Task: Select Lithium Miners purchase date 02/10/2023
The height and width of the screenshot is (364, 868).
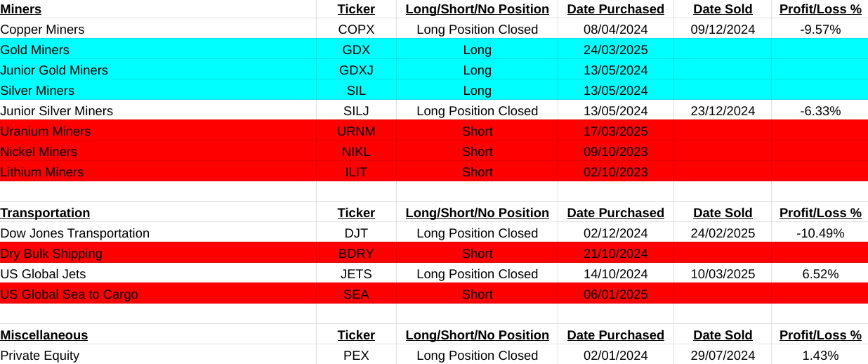Action: (x=615, y=172)
